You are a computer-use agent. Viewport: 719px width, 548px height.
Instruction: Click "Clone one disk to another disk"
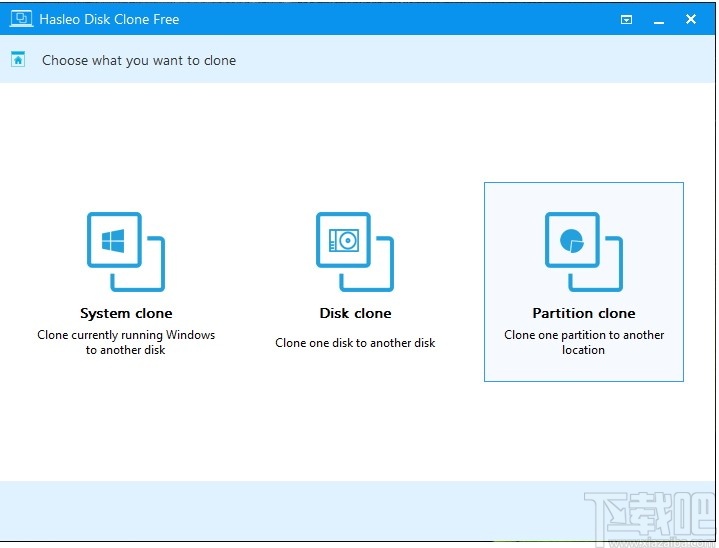click(x=355, y=343)
